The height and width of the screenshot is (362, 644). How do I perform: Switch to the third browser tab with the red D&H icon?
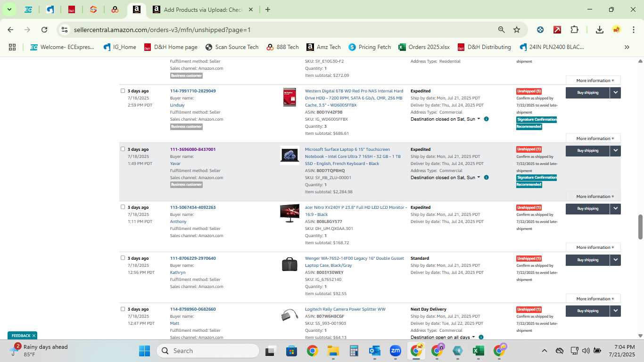tap(72, 9)
